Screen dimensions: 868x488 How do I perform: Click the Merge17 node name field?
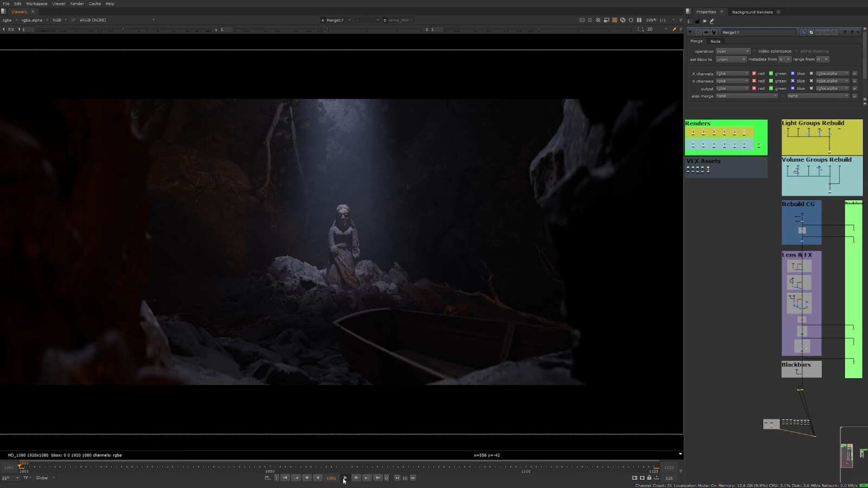tap(758, 33)
